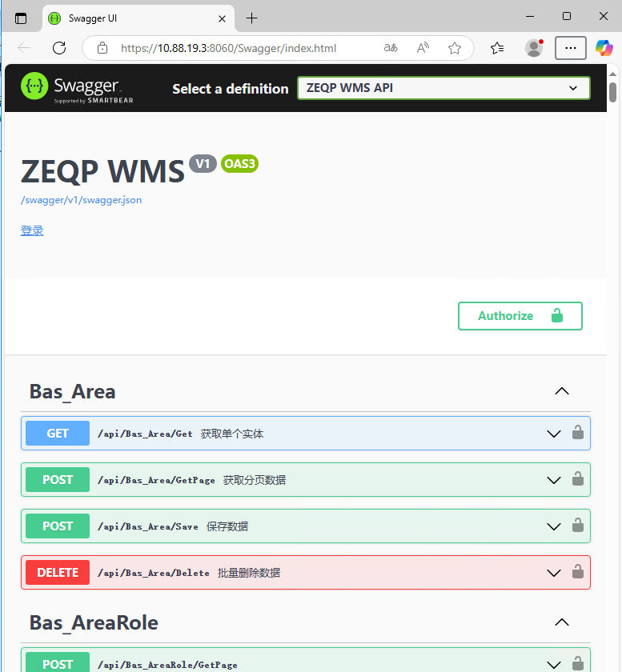Refresh the Swagger page
Viewport: 622px width, 672px height.
coord(59,48)
